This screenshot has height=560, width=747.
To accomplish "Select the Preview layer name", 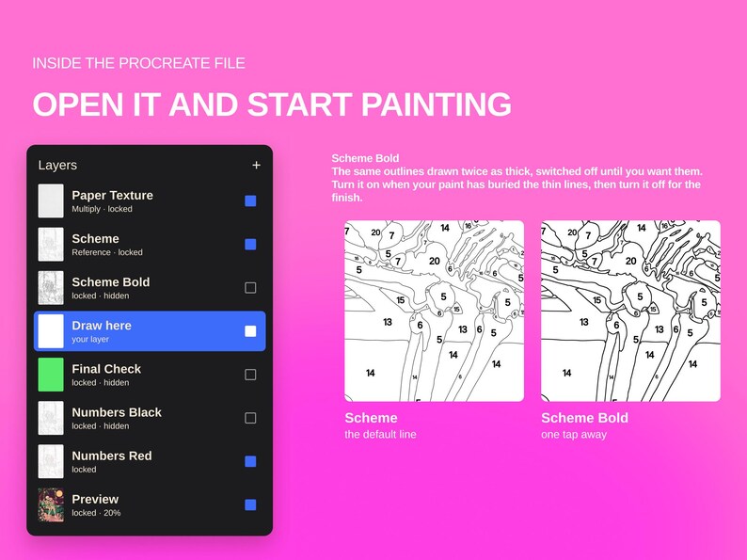I will click(x=95, y=499).
